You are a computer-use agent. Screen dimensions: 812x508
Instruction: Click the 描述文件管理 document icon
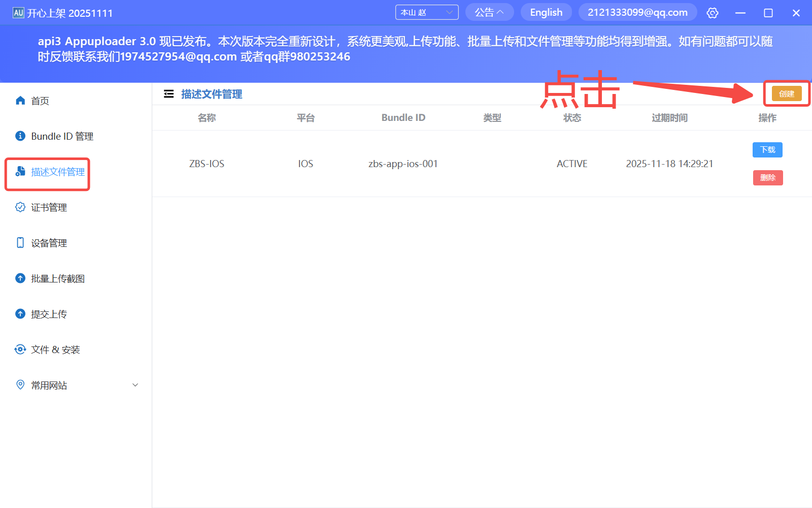point(20,171)
